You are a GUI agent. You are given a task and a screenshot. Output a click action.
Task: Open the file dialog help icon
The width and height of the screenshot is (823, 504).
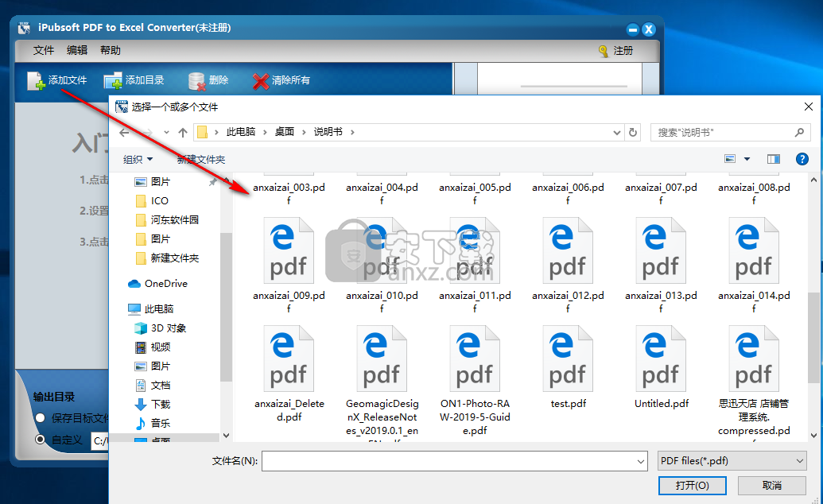[x=802, y=158]
